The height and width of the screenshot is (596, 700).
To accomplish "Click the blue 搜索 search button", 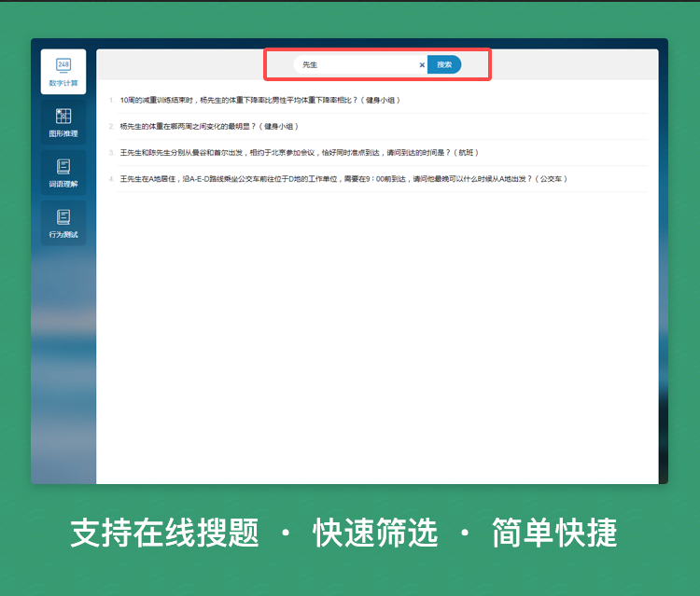I will (444, 64).
